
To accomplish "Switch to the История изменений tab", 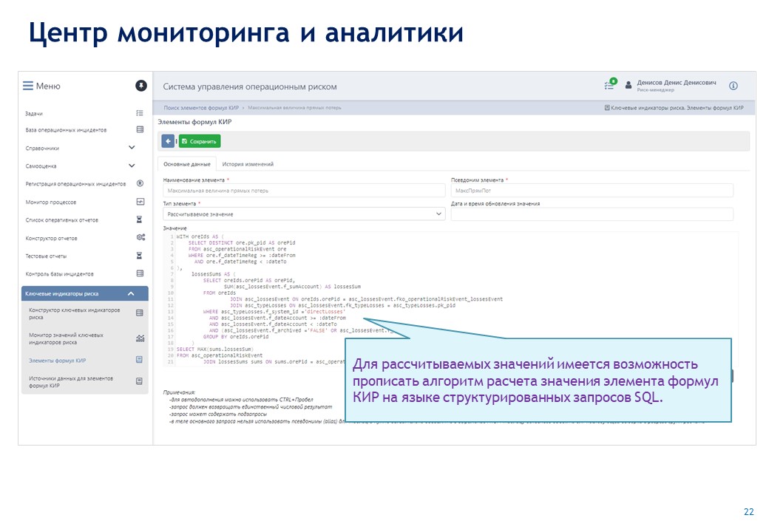I will click(x=248, y=164).
